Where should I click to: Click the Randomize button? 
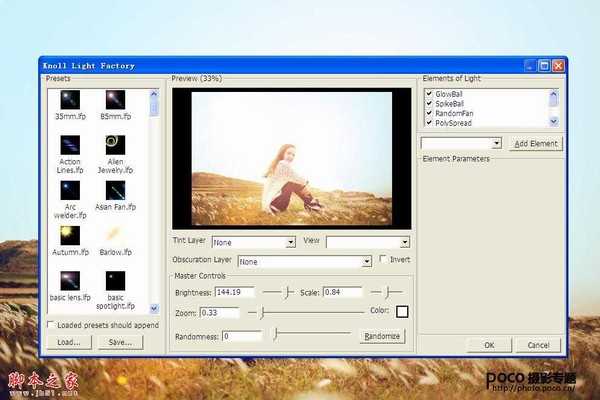point(382,336)
